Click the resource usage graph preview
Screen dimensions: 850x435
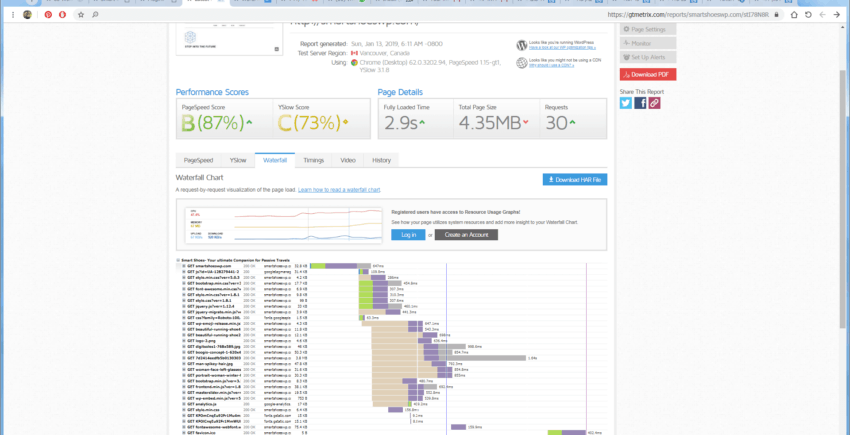pos(284,225)
